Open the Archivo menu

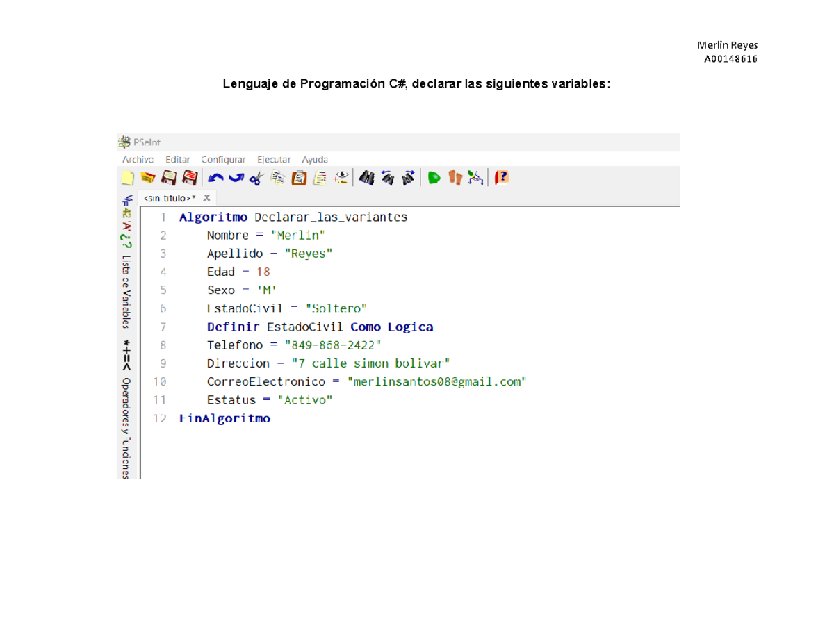pyautogui.click(x=137, y=159)
